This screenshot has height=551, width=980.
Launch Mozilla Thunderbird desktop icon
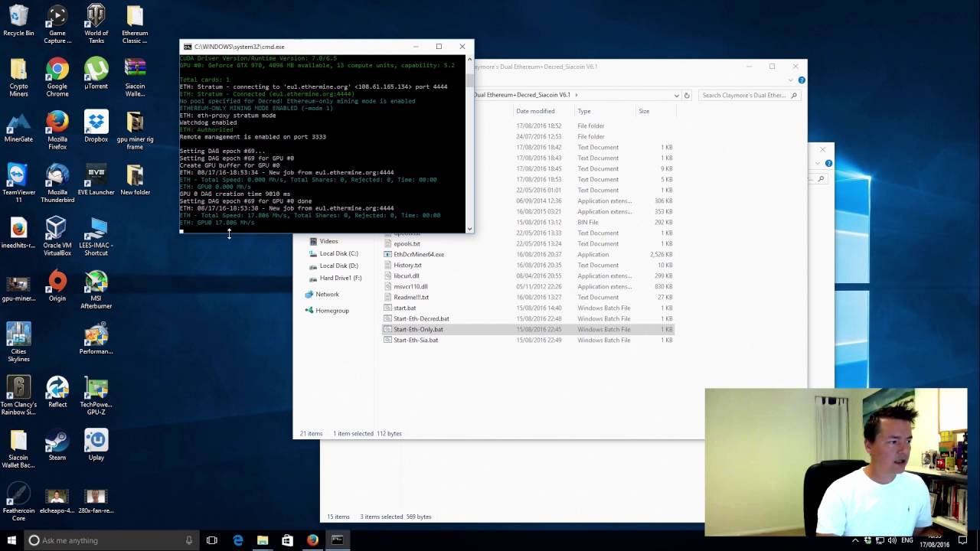(57, 184)
